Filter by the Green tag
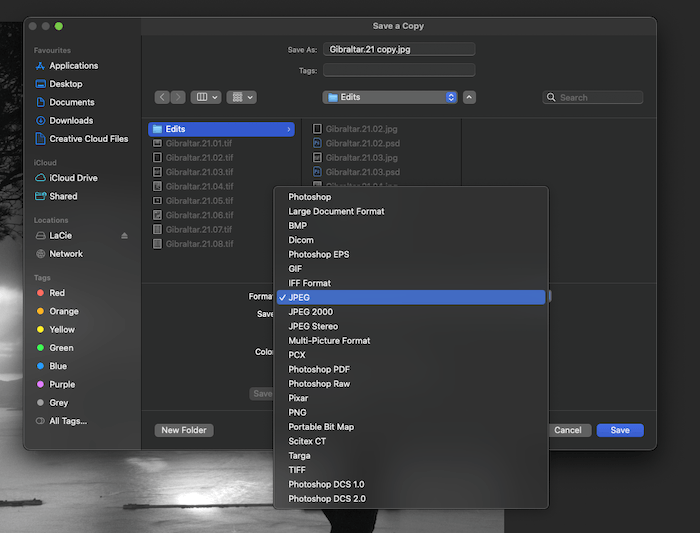Image resolution: width=700 pixels, height=533 pixels. [61, 348]
